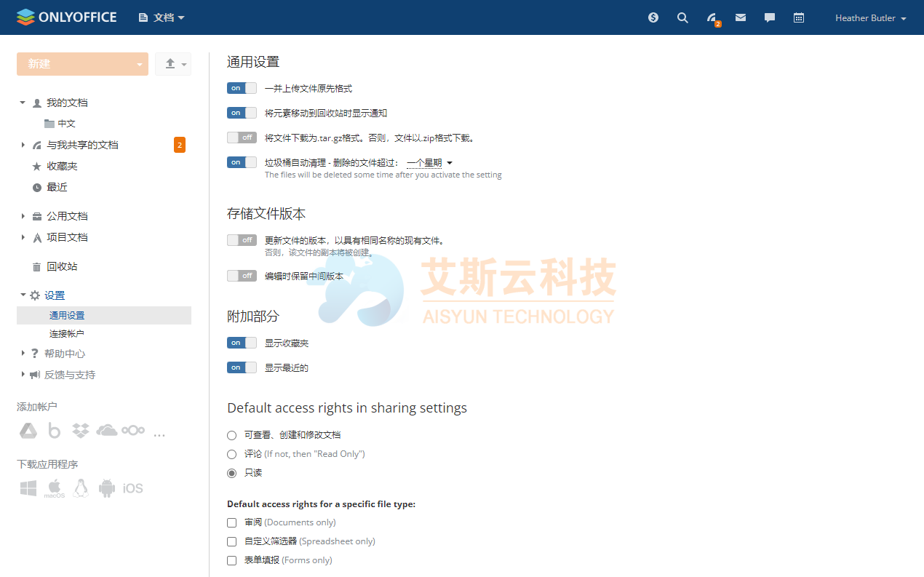Open the 文档 module menu in header
The height and width of the screenshot is (577, 924).
point(162,17)
